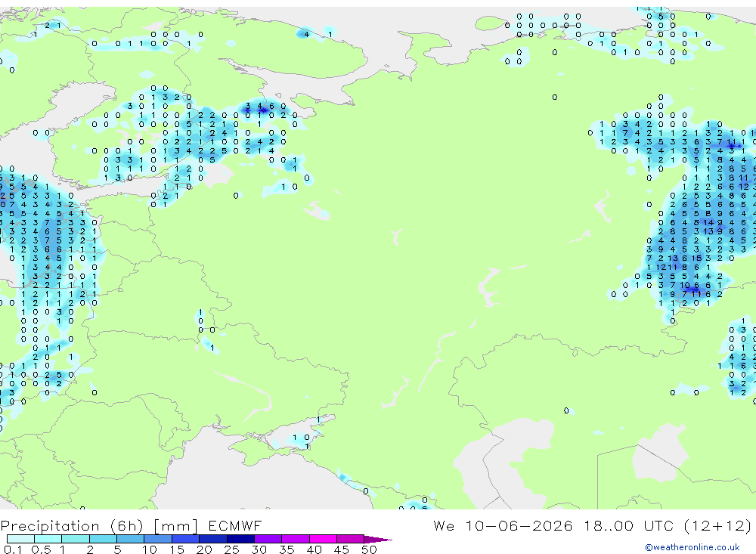Click the legend scale label "50"
The width and height of the screenshot is (756, 554).
point(369,549)
